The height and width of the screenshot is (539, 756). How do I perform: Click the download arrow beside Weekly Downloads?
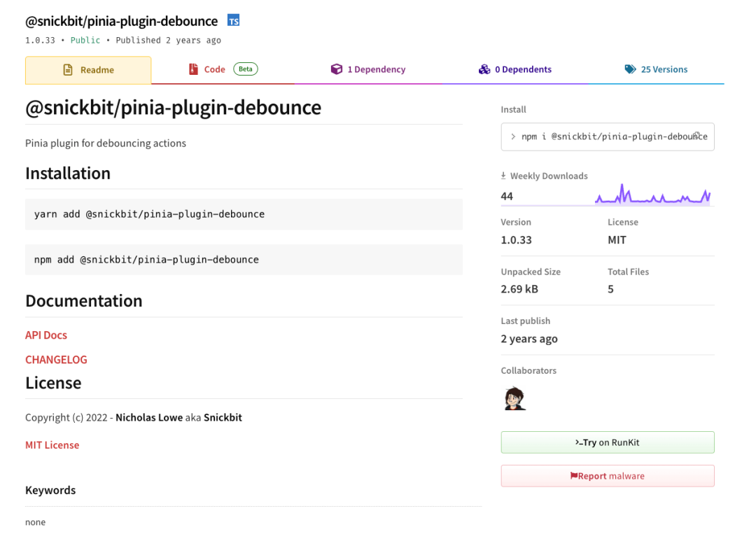(505, 175)
